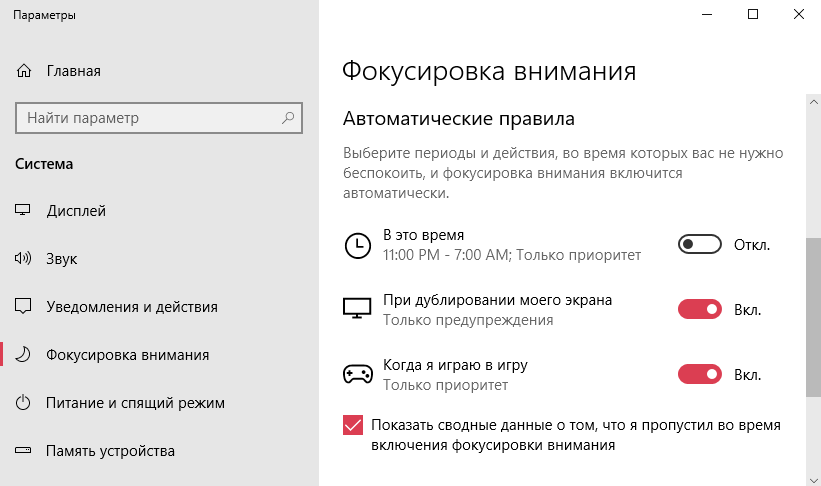Open the 'Звук' settings page
This screenshot has width=821, height=486.
click(61, 259)
